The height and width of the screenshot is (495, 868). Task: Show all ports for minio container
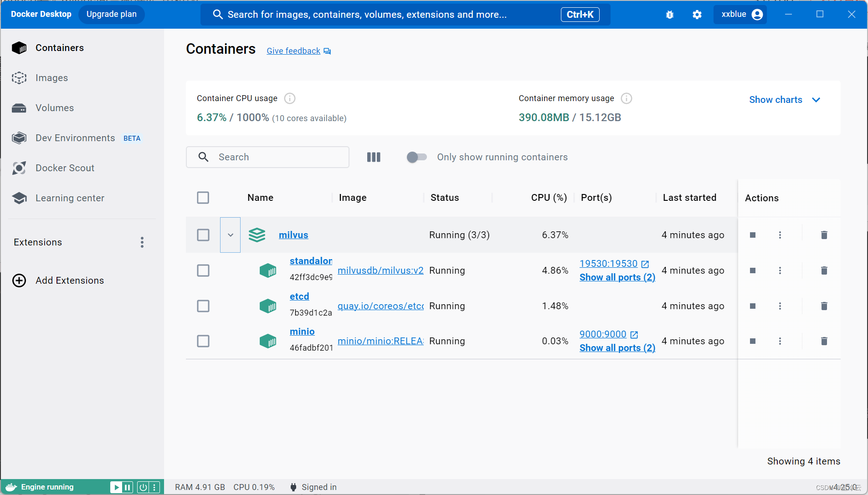coord(617,348)
